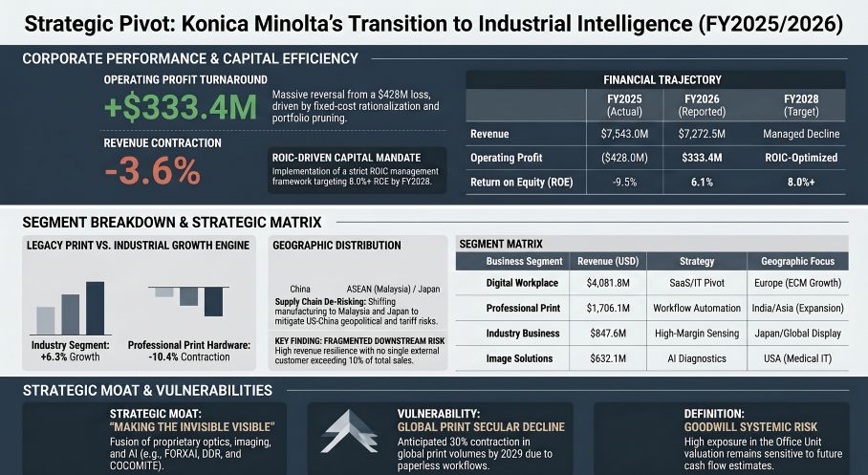Click text 'Massive reversal from a $428M loss'
This screenshot has width=868, height=475.
351,95
